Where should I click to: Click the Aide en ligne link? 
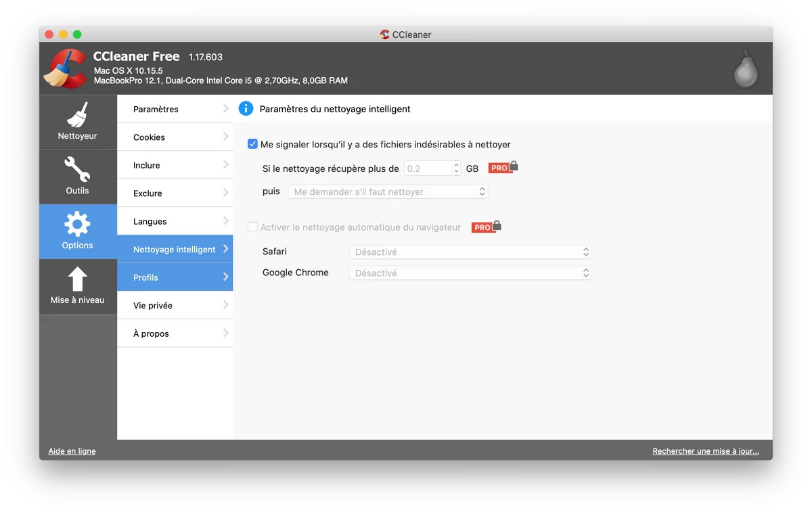point(72,451)
